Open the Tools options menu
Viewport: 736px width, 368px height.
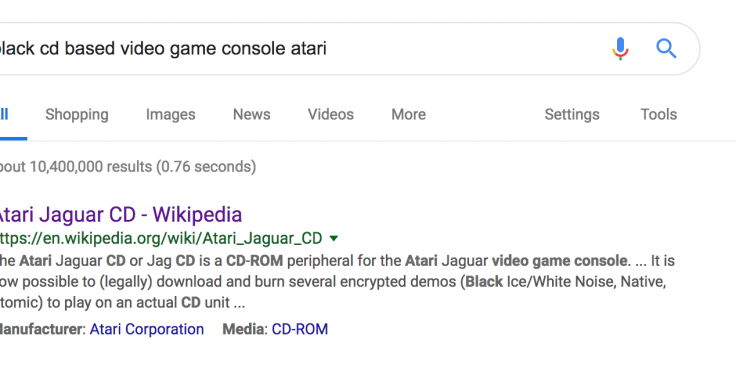[x=659, y=115]
